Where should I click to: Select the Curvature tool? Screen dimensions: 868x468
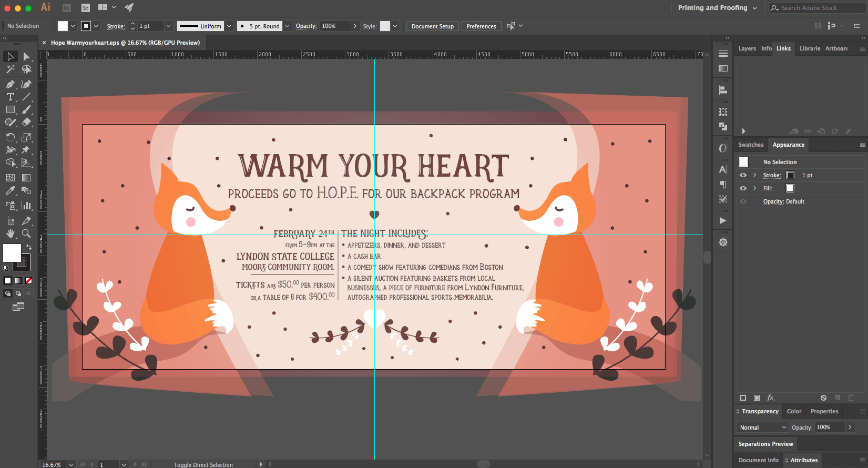point(26,84)
